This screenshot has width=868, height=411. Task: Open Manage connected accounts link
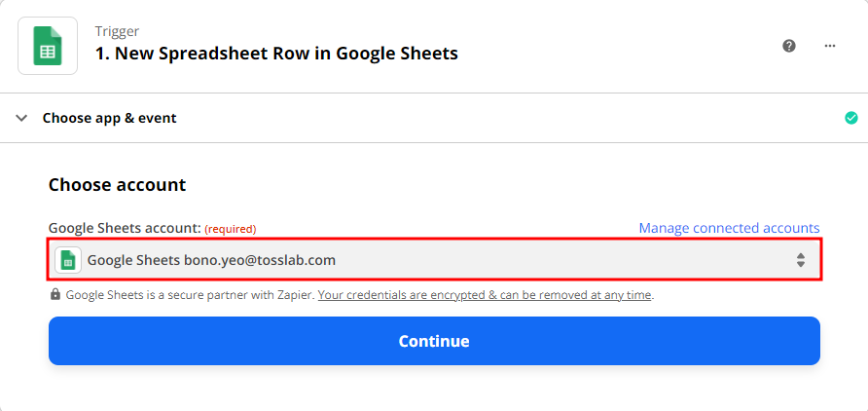(x=729, y=228)
